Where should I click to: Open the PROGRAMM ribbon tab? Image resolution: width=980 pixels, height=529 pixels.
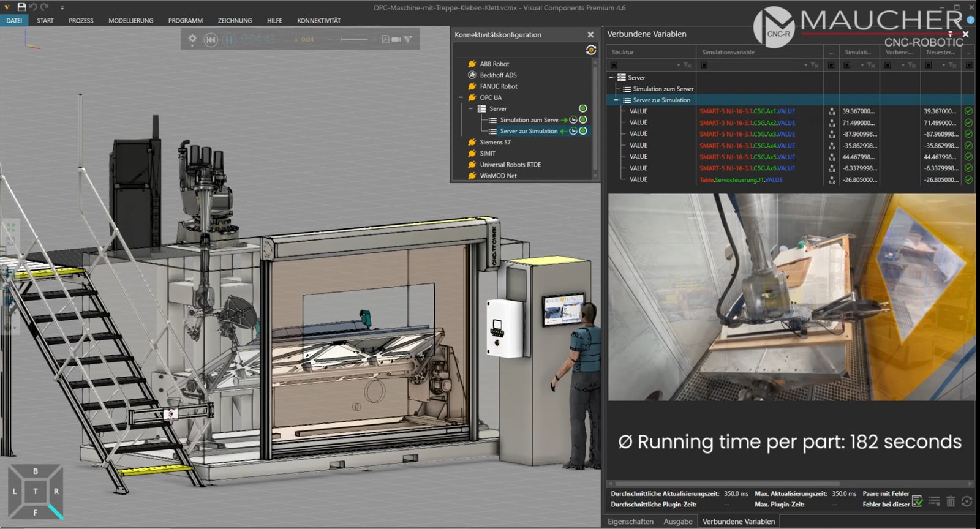186,20
